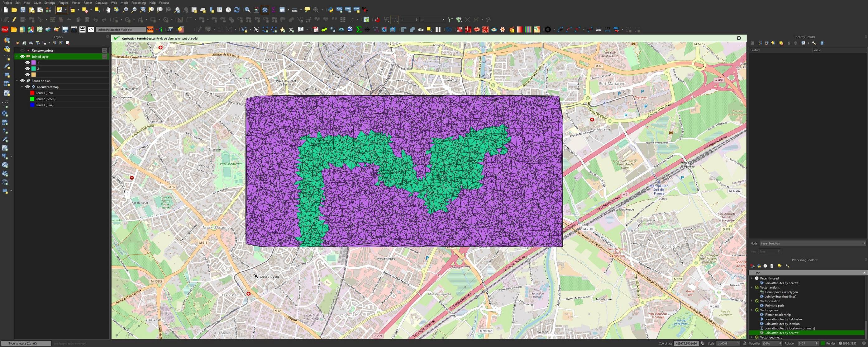
Task: Click the HTML export plugin icon
Action: coord(356,10)
